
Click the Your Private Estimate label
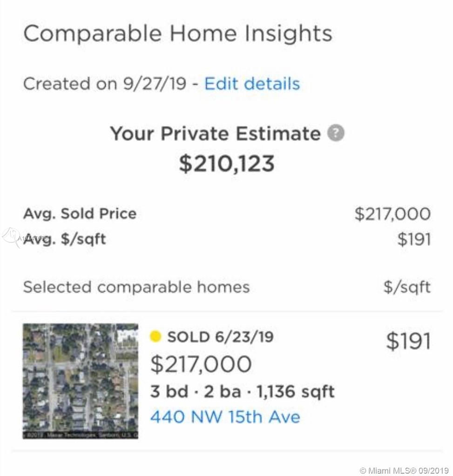pos(215,134)
